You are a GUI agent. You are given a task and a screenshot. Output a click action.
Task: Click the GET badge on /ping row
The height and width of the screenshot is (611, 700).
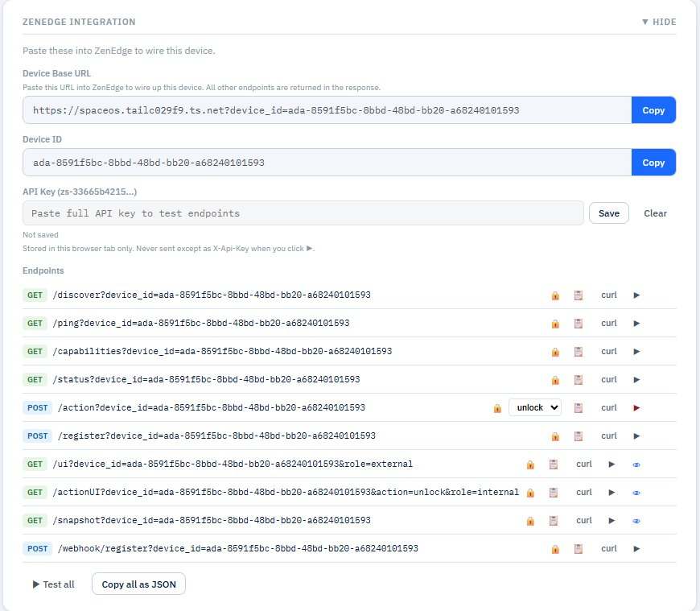(35, 323)
